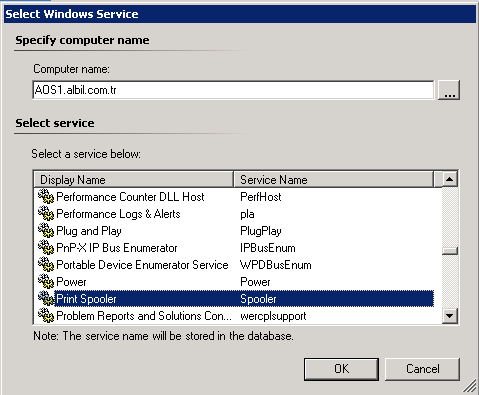
Task: Click the Print Spooler service icon
Action: (x=46, y=298)
